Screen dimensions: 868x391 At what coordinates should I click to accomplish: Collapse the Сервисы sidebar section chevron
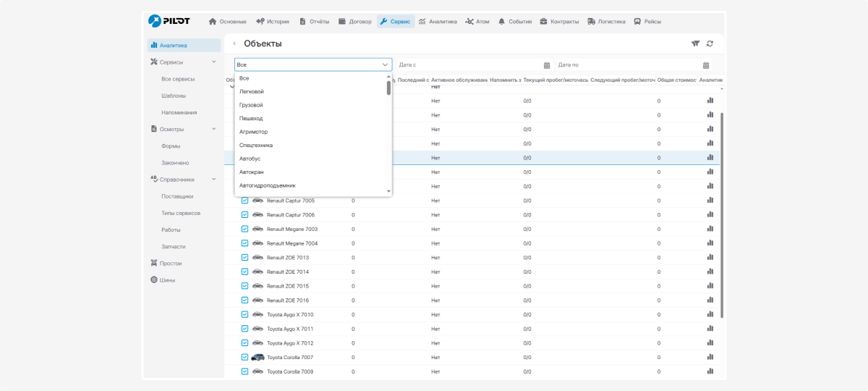click(213, 62)
